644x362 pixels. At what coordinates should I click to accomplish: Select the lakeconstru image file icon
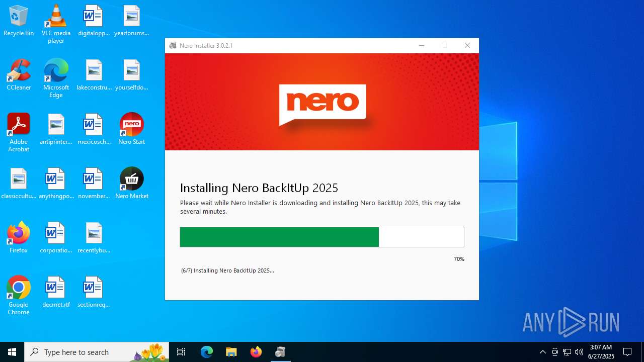click(x=94, y=75)
